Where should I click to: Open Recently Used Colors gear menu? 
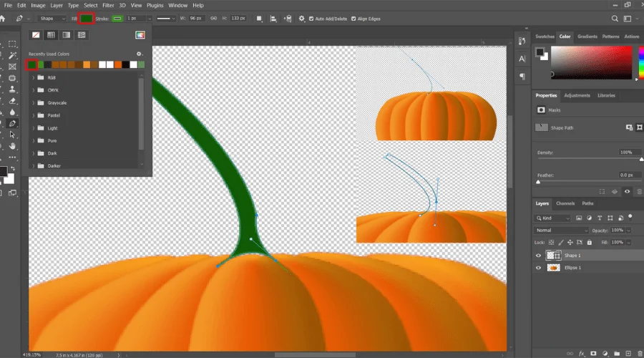(x=140, y=54)
